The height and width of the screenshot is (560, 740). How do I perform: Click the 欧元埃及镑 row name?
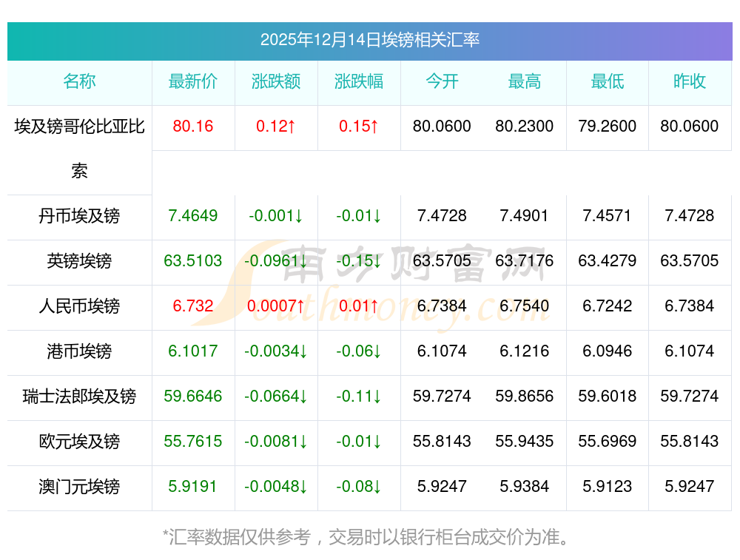pyautogui.click(x=79, y=442)
